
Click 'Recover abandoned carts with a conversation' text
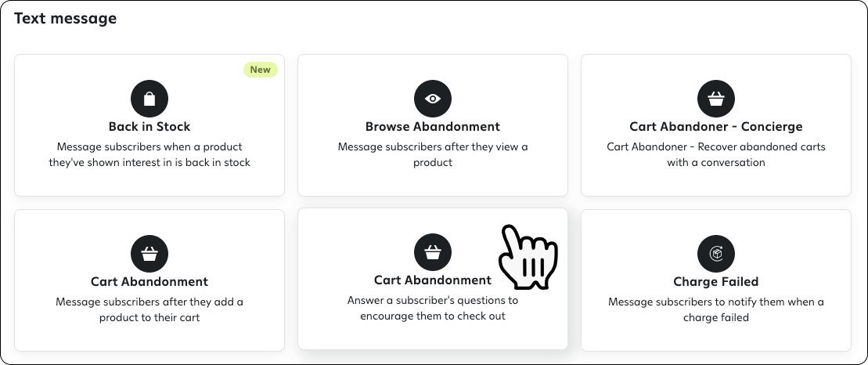[716, 154]
